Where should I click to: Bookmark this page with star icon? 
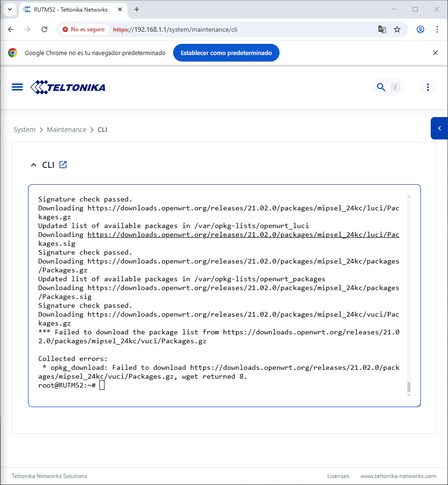coord(397,29)
